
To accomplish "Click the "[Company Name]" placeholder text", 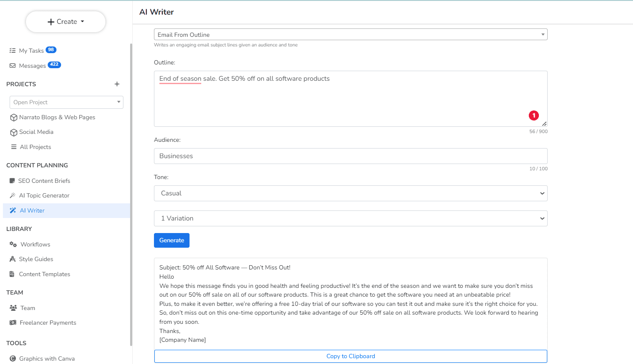I will [182, 340].
